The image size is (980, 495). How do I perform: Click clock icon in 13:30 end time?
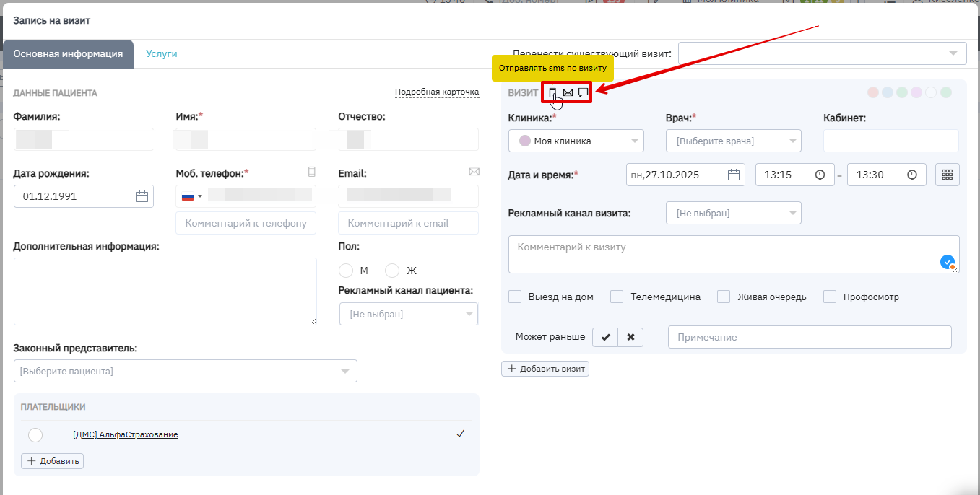[912, 175]
